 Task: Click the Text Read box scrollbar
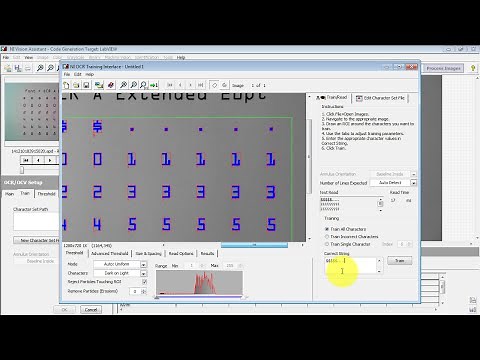pos(380,204)
